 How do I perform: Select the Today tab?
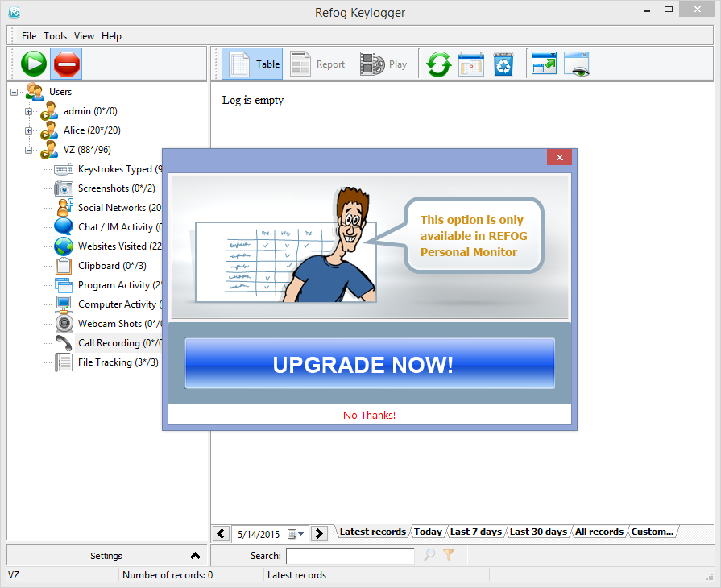[x=428, y=532]
